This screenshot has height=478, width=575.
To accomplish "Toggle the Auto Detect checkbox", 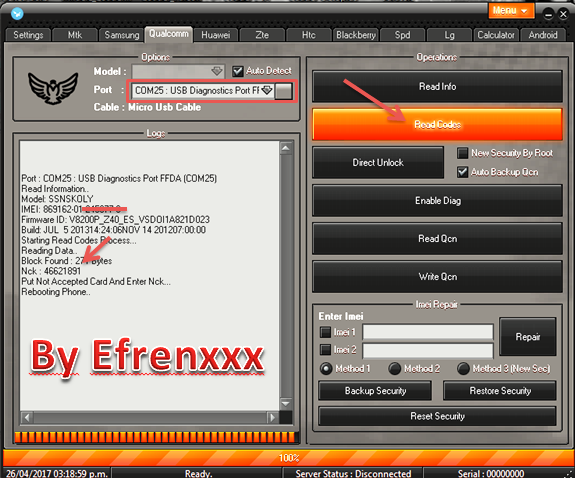I will click(238, 71).
